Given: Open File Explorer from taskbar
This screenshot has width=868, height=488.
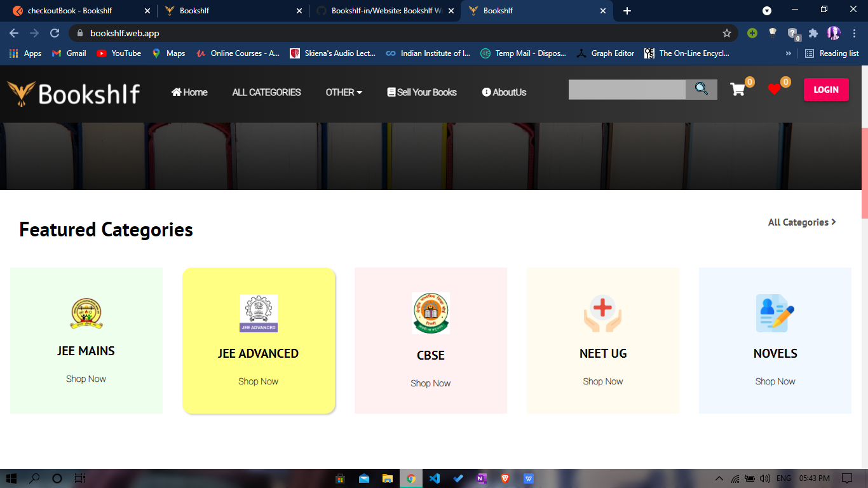Looking at the screenshot, I should tap(388, 478).
